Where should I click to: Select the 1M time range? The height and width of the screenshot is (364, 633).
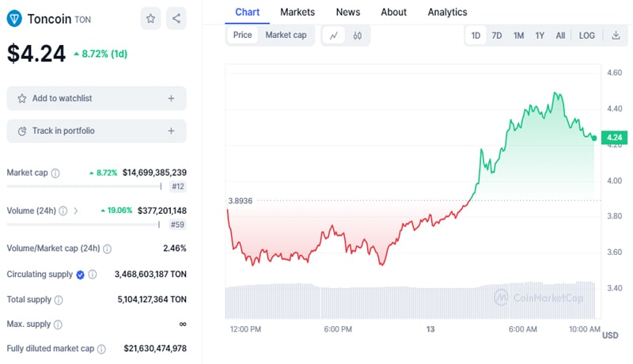[518, 36]
